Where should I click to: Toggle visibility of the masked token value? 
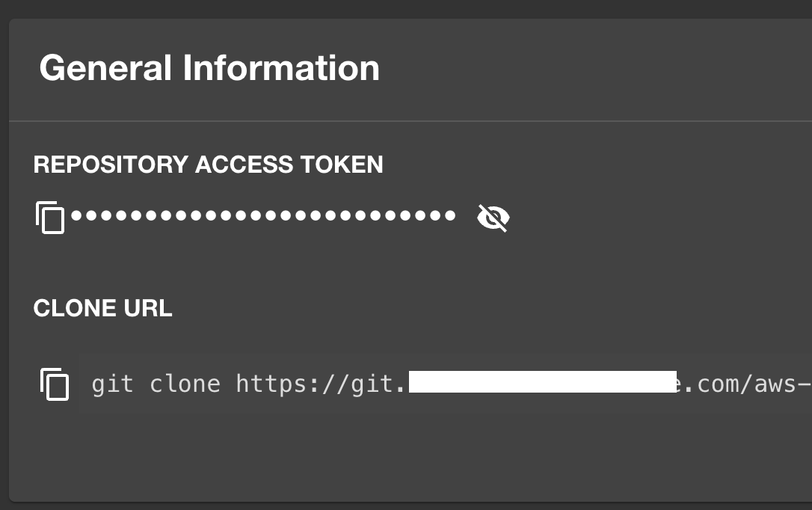coord(493,218)
